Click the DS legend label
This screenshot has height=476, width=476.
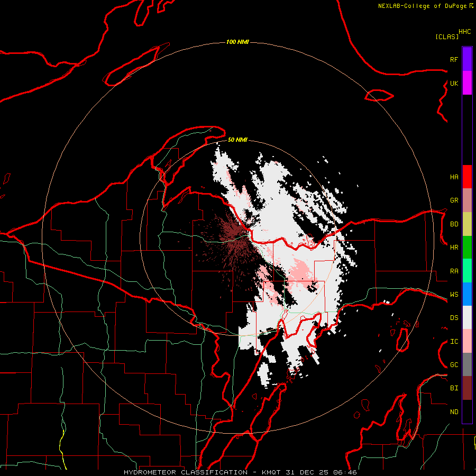click(454, 318)
